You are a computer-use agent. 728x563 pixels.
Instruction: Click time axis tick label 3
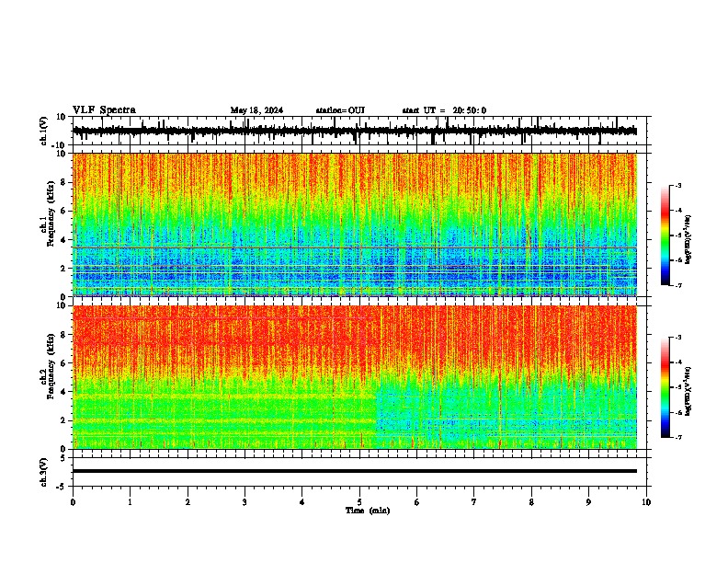pos(245,502)
